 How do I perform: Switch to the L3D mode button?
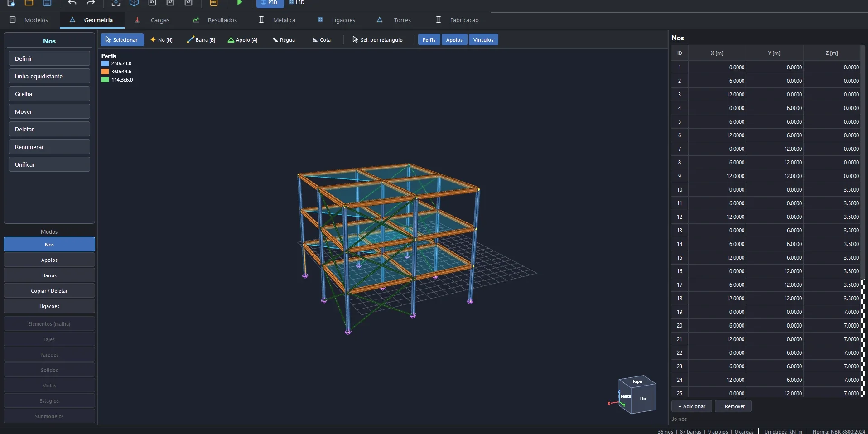pyautogui.click(x=297, y=3)
